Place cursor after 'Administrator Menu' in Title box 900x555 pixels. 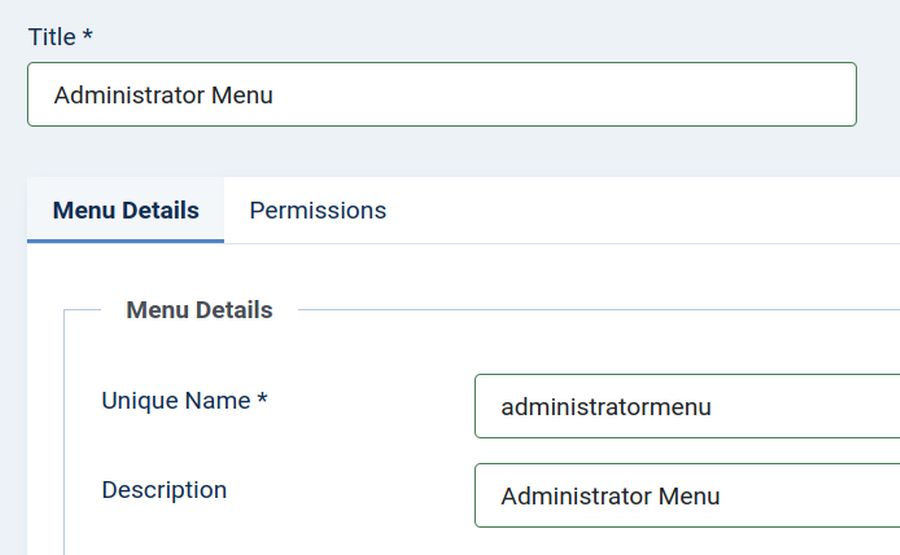(x=275, y=95)
